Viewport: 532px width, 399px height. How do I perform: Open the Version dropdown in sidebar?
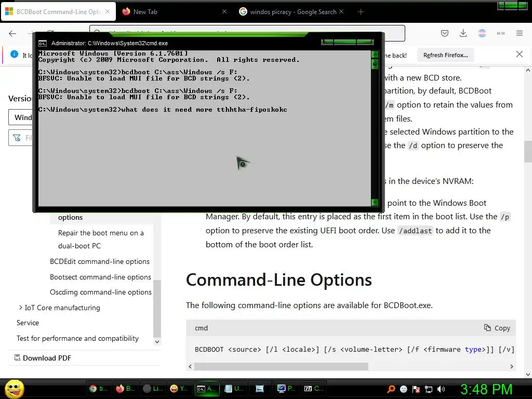click(20, 117)
